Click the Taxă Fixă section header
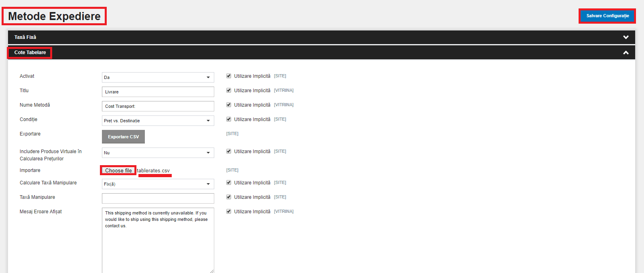 click(x=321, y=37)
